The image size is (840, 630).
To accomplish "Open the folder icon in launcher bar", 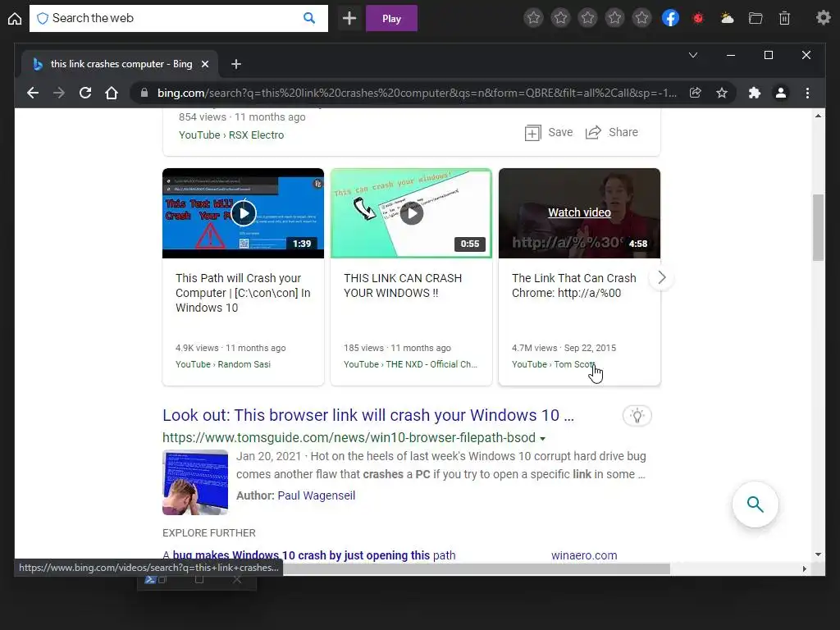I will point(756,19).
